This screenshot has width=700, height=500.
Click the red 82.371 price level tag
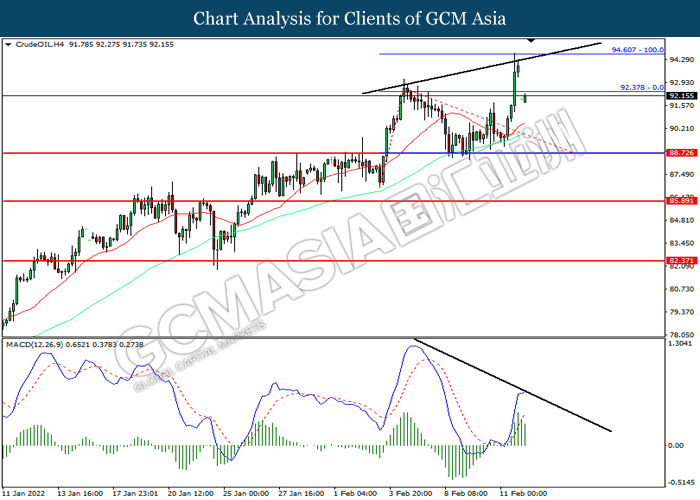[681, 260]
